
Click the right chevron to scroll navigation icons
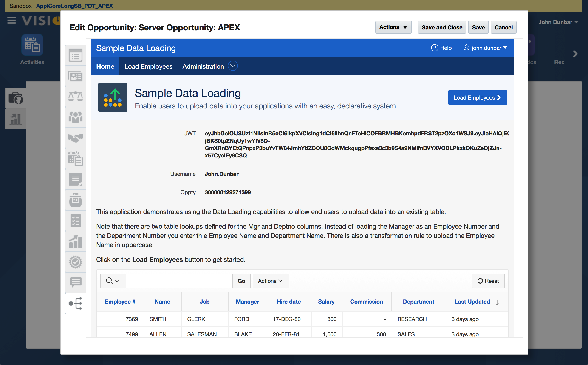pos(575,54)
